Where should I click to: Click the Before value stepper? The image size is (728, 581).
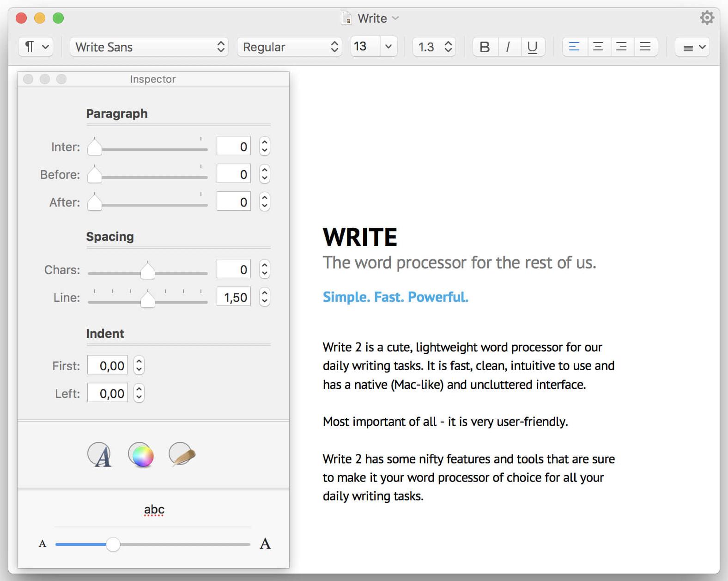coord(265,174)
